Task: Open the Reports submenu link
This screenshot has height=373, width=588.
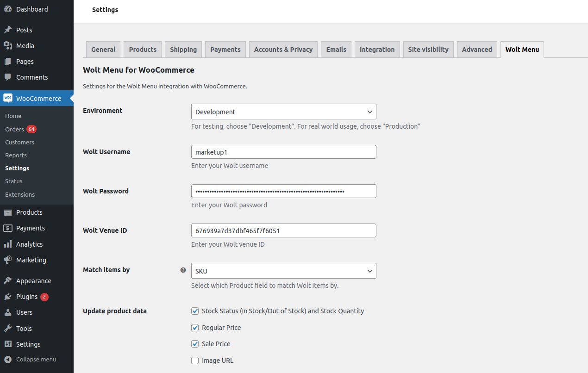Action: pos(16,155)
